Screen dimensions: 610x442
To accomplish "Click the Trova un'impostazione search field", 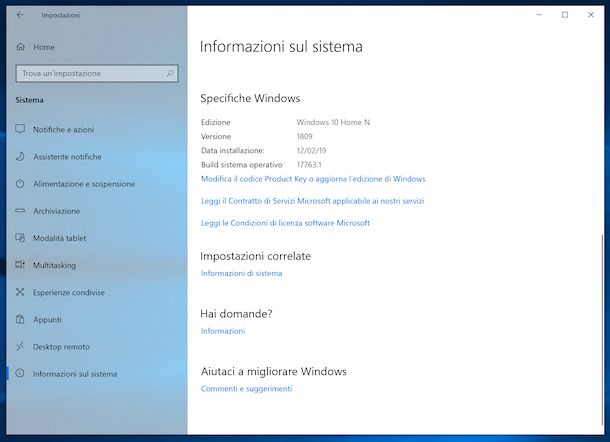I will [97, 73].
